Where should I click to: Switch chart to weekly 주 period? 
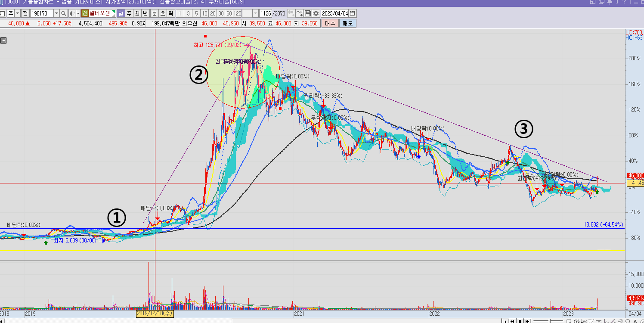tap(129, 13)
